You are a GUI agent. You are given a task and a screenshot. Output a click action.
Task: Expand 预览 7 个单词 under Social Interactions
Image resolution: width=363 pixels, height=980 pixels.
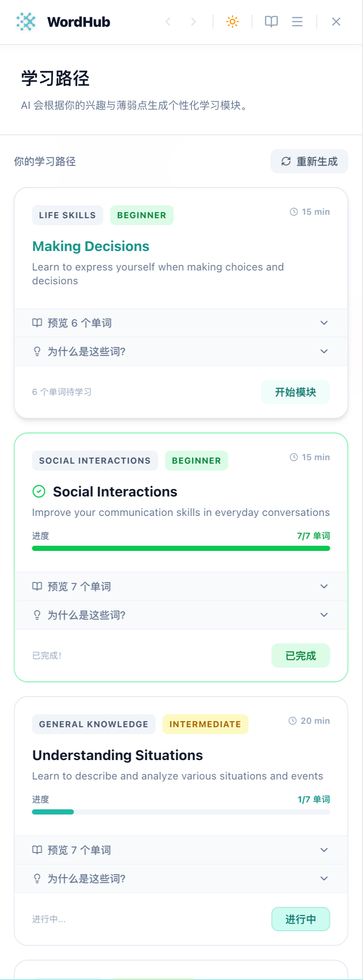(x=181, y=586)
